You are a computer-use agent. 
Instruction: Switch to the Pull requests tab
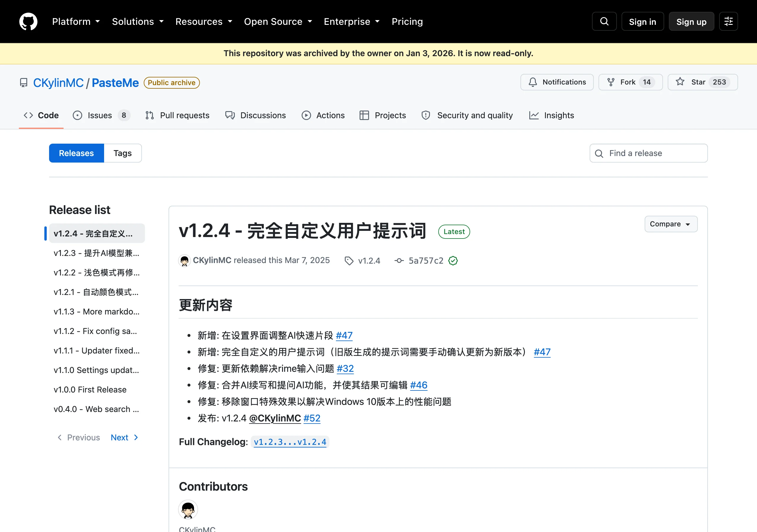(x=177, y=115)
